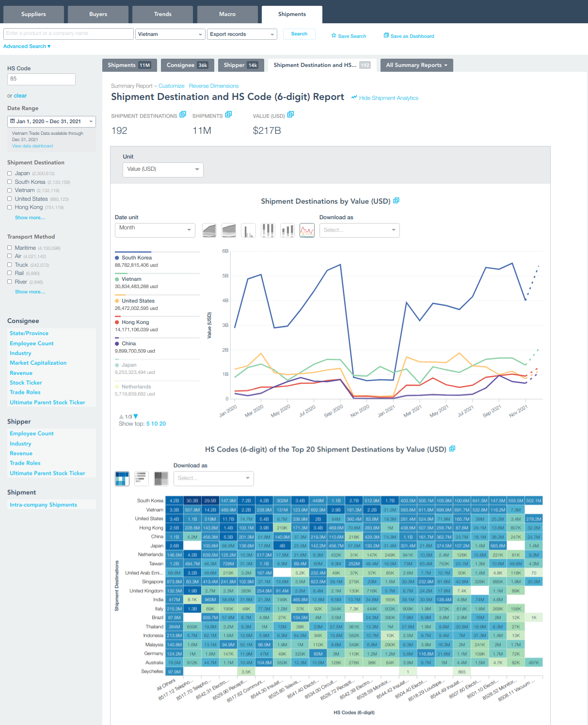Switch to treemap view icon
Viewport: 588px width, 725px height.
[161, 479]
